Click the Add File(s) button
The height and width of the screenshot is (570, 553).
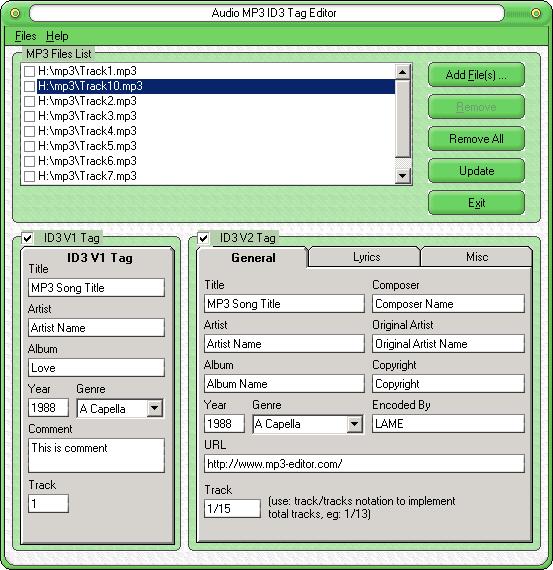476,75
